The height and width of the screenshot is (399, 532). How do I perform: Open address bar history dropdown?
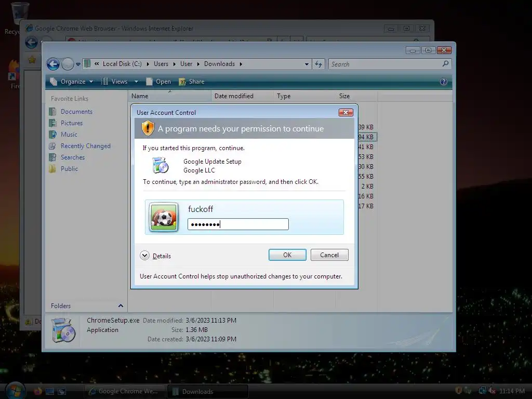307,64
